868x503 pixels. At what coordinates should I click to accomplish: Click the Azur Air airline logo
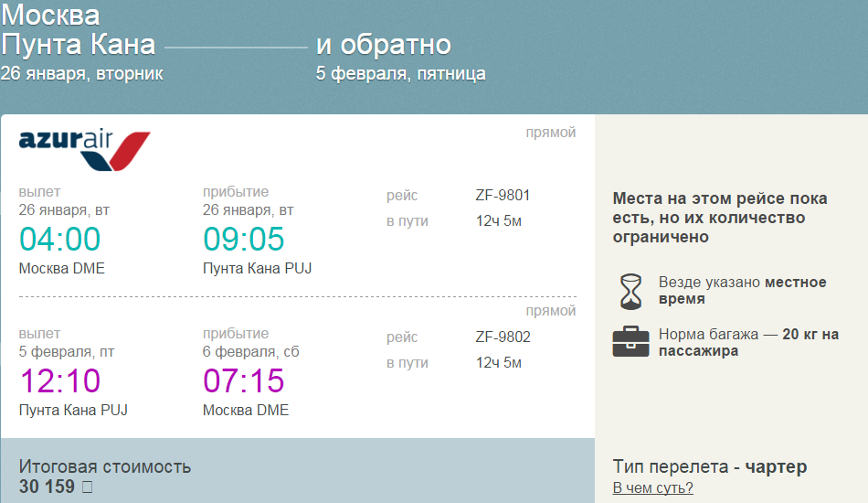point(84,149)
